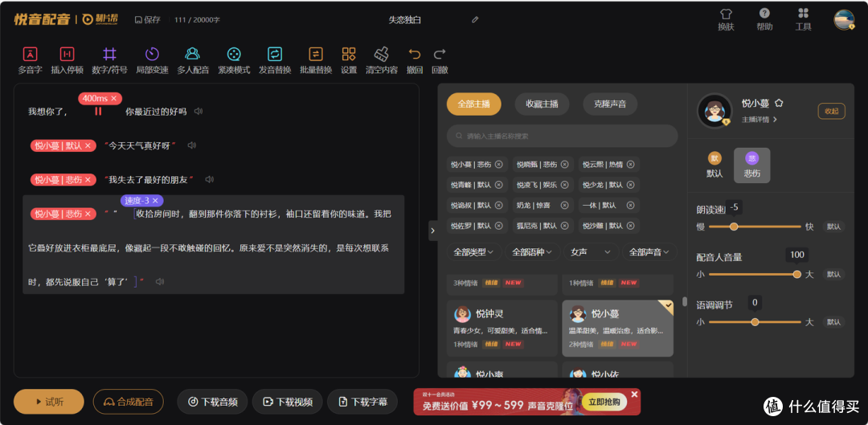The image size is (868, 425).
Task: Switch to 收藏主播 tab
Action: tap(542, 104)
